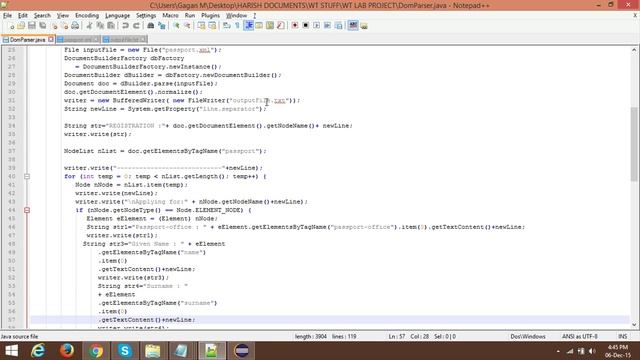Screen dimensions: 640x360
Task: Click the Print toolbar icon
Action: pos(75,26)
